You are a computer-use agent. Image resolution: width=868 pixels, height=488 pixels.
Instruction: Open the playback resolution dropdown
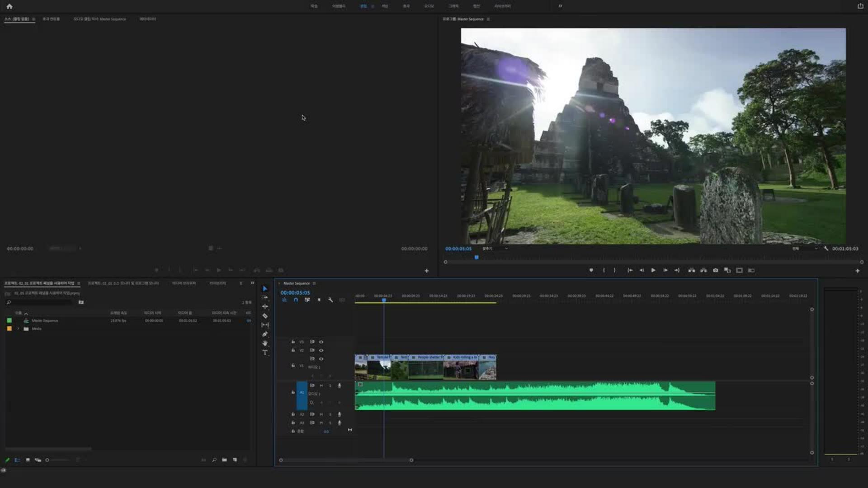click(805, 249)
